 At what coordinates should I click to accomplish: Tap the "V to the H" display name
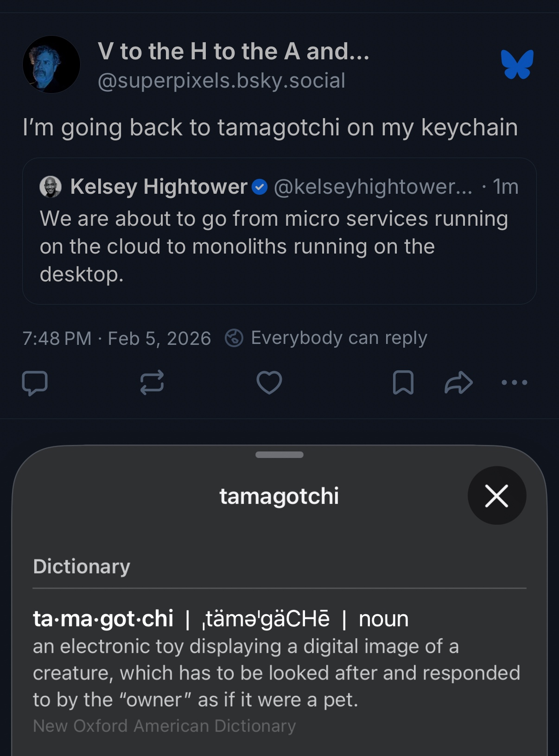coord(233,51)
